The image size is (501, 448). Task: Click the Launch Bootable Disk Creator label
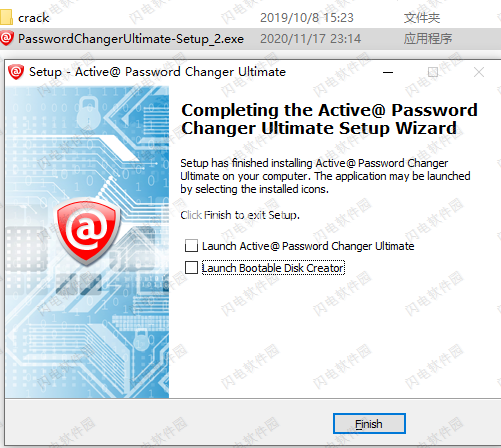coord(273,268)
